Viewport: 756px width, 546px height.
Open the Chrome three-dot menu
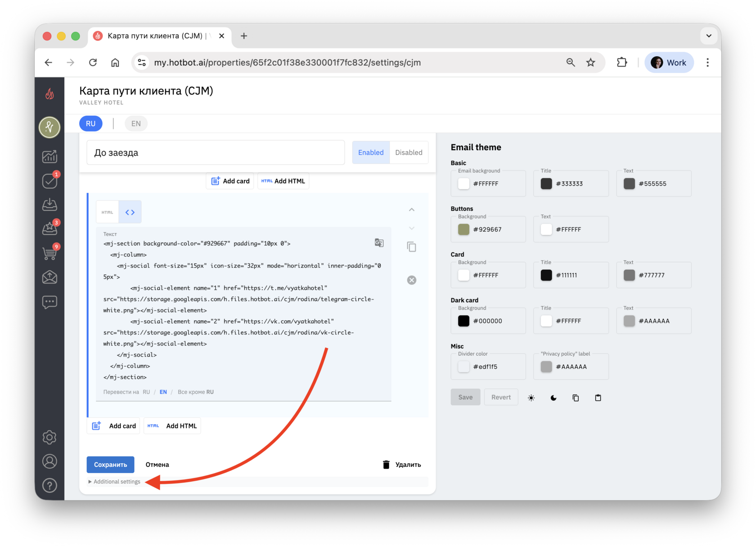(x=708, y=63)
